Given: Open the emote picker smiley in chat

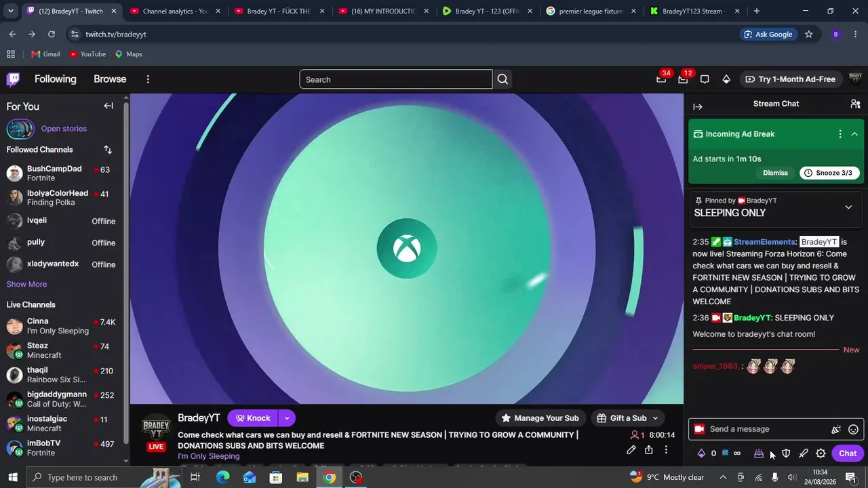Looking at the screenshot, I should pos(854,429).
